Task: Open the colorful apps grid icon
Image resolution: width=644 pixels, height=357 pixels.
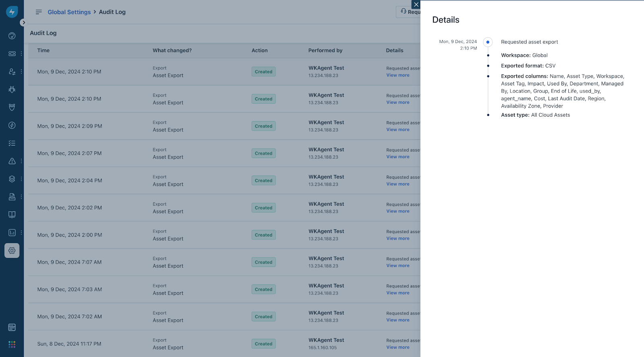Action: click(x=12, y=345)
